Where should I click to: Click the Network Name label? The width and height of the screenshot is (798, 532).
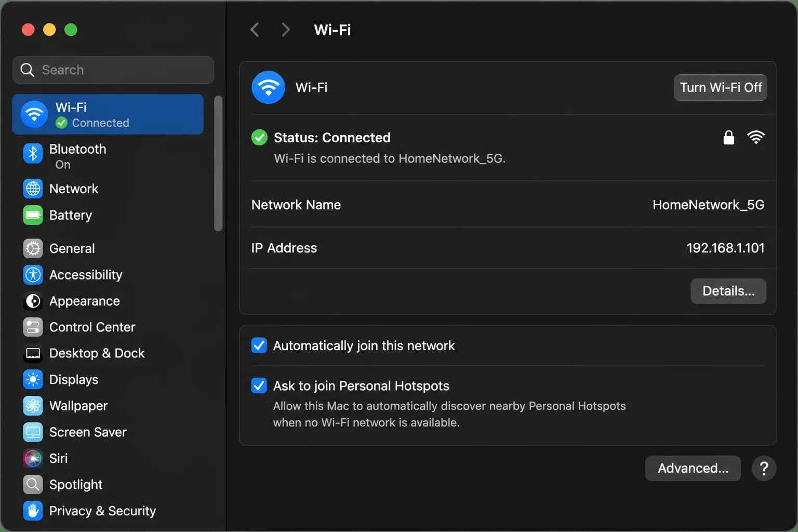point(296,205)
